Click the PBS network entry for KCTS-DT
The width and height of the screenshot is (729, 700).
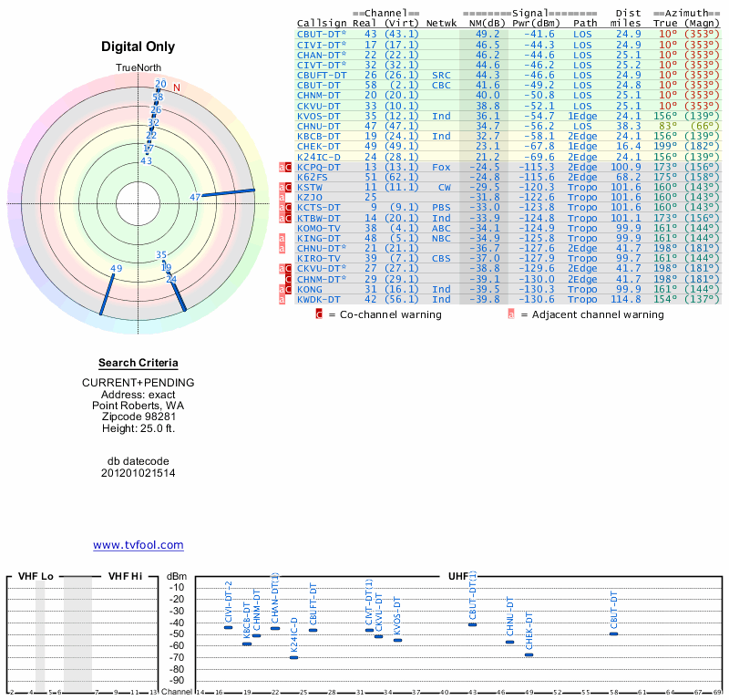click(x=441, y=208)
